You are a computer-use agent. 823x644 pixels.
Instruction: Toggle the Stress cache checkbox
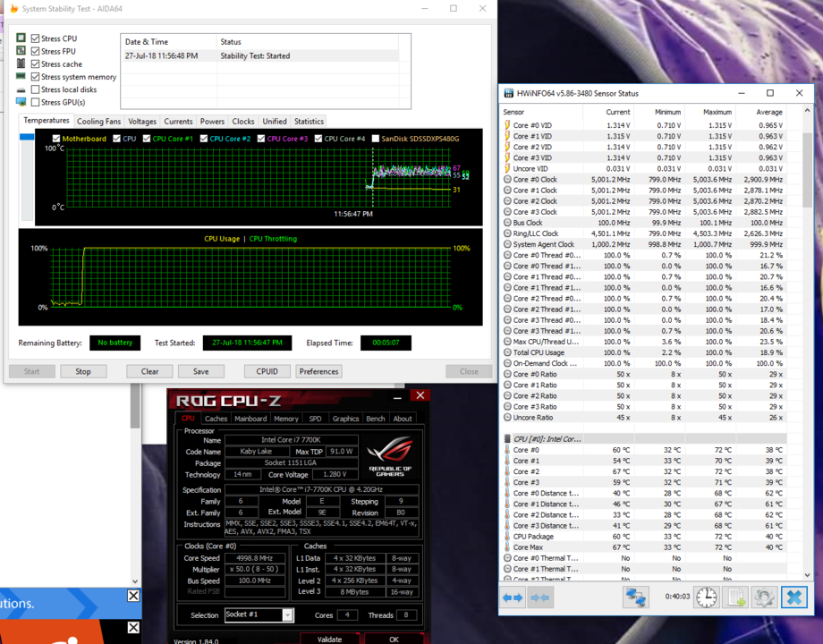click(x=36, y=64)
